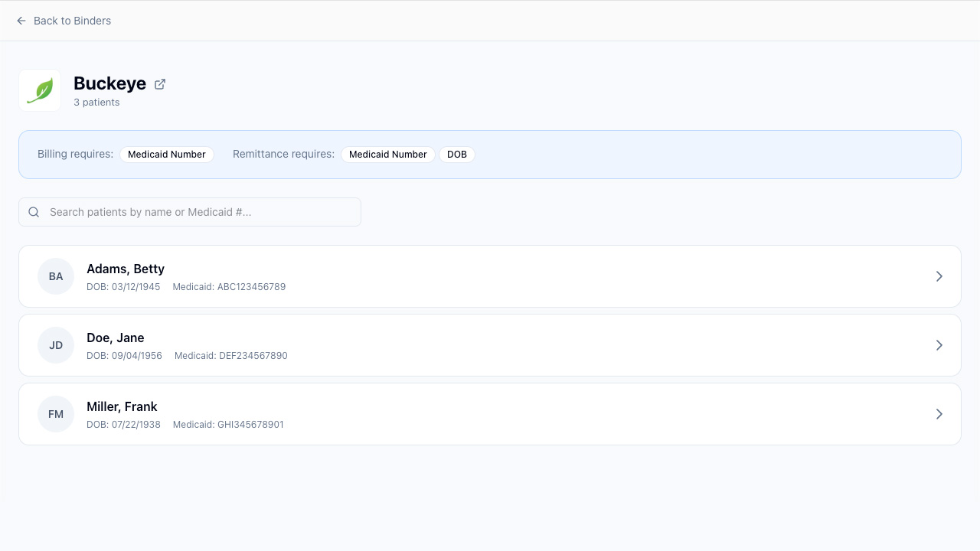This screenshot has height=551, width=980.
Task: Click the FM avatar for Frank Miller
Action: coord(56,414)
